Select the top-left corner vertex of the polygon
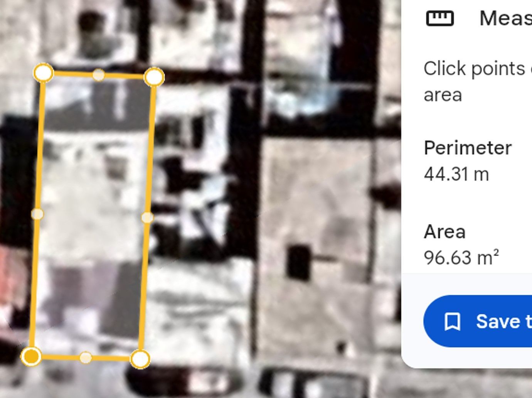The width and height of the screenshot is (532, 398). [x=43, y=73]
